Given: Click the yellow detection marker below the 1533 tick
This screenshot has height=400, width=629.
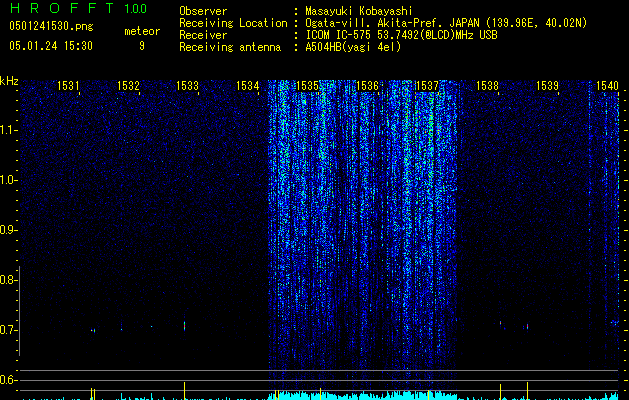Looking at the screenshot, I should click(x=185, y=391).
